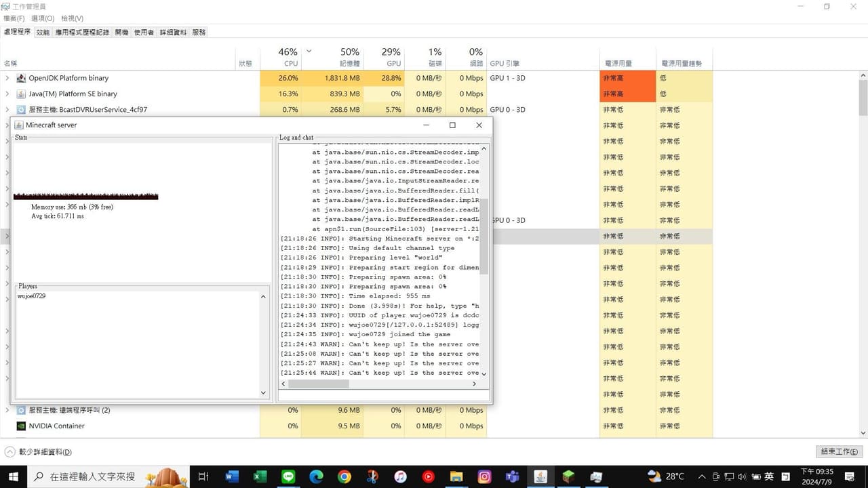The width and height of the screenshot is (868, 488).
Task: Sort processes by the 電源用量趨勢 column
Action: pos(684,58)
